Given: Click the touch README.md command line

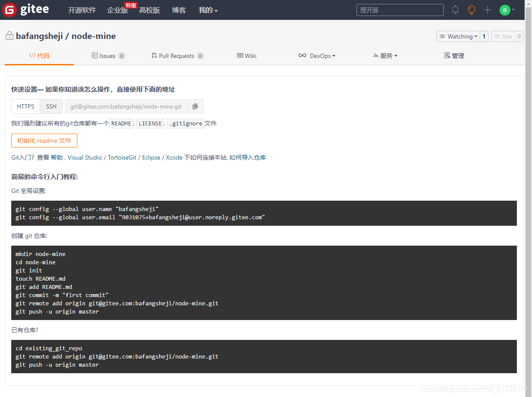Looking at the screenshot, I should (x=41, y=279).
